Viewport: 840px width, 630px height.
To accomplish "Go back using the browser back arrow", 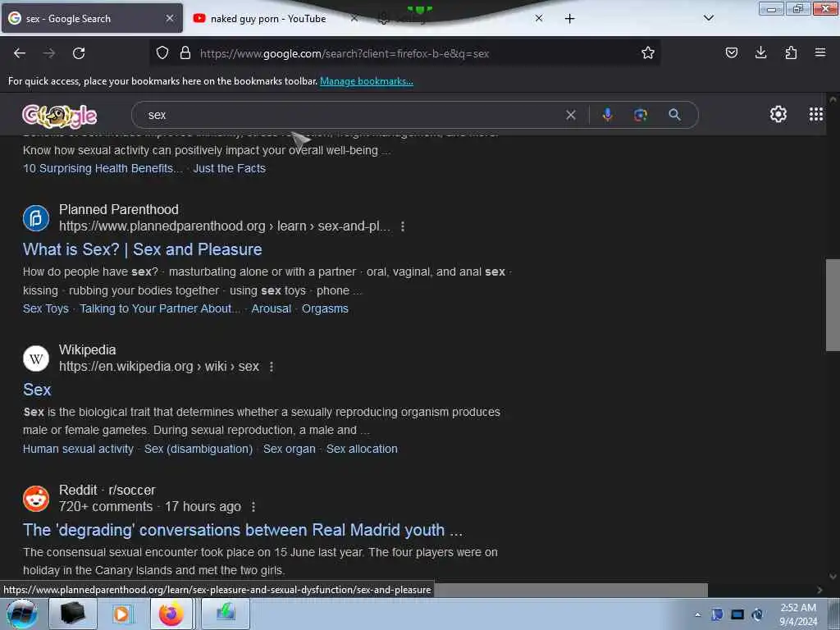I will pos(20,53).
